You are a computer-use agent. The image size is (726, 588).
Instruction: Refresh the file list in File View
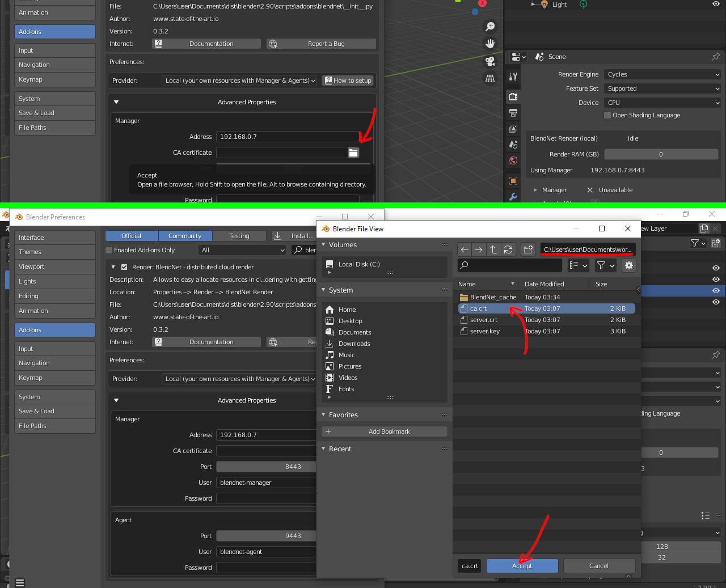tap(508, 249)
